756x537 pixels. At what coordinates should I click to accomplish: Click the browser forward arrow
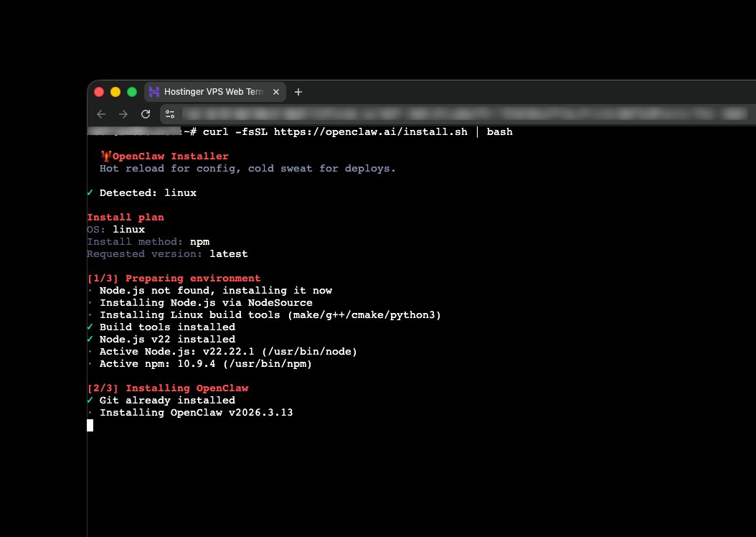123,114
